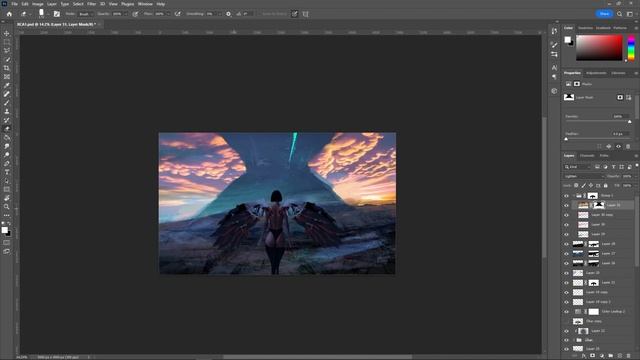Click lock transparent pixels icon
The width and height of the screenshot is (640, 360).
point(576,185)
